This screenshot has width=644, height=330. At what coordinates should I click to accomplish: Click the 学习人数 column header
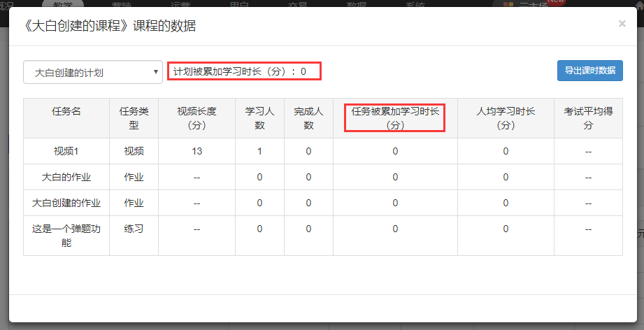pos(259,118)
